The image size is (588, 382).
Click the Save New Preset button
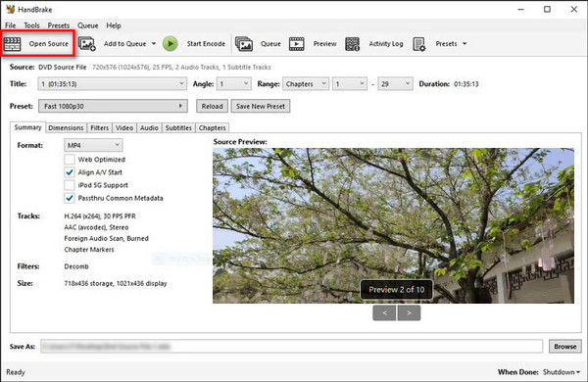(261, 106)
